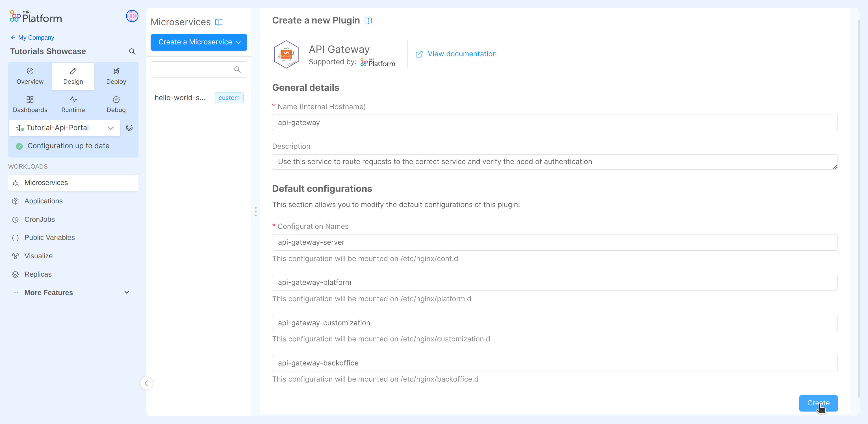
Task: Click the Create button to save plugin
Action: pyautogui.click(x=819, y=403)
